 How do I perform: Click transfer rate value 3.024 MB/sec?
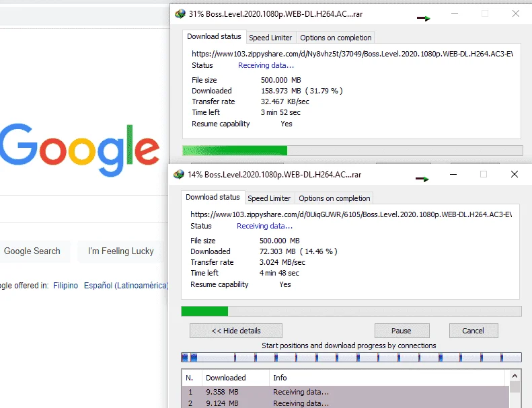click(x=282, y=263)
